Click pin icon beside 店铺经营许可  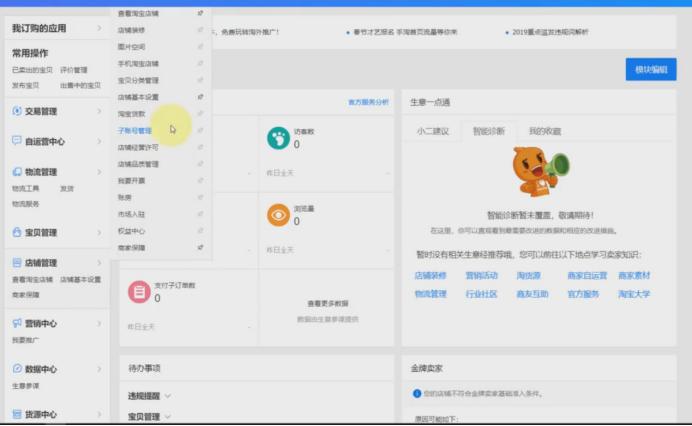pyautogui.click(x=200, y=147)
